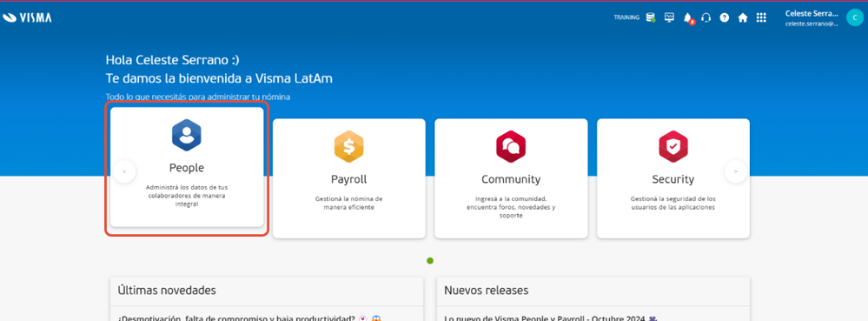Image resolution: width=868 pixels, height=321 pixels.
Task: Click 'Hola Celeste Serrano :)' greeting
Action: [173, 60]
